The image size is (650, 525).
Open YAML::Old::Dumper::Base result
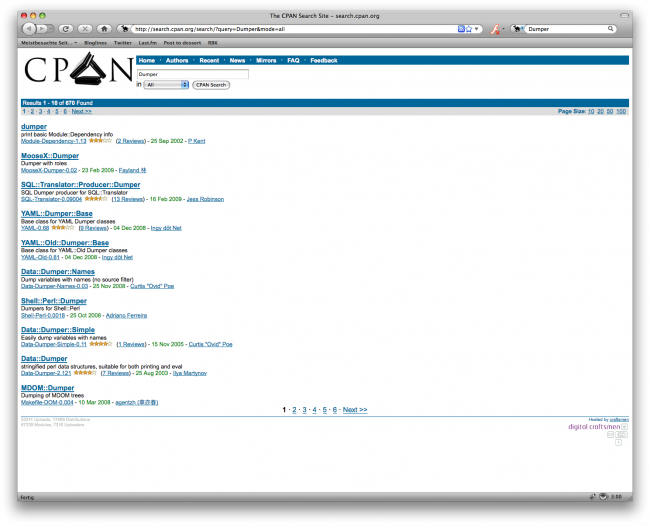pos(65,243)
